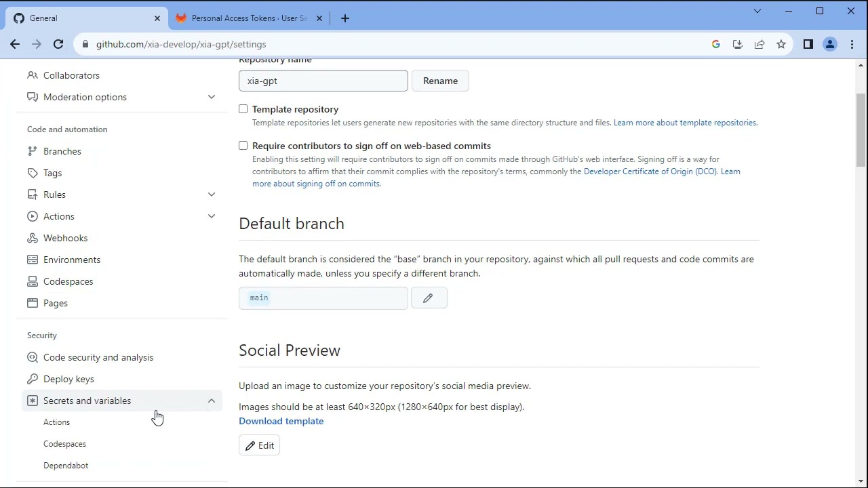Click the social preview Edit button
The height and width of the screenshot is (488, 868).
(259, 445)
